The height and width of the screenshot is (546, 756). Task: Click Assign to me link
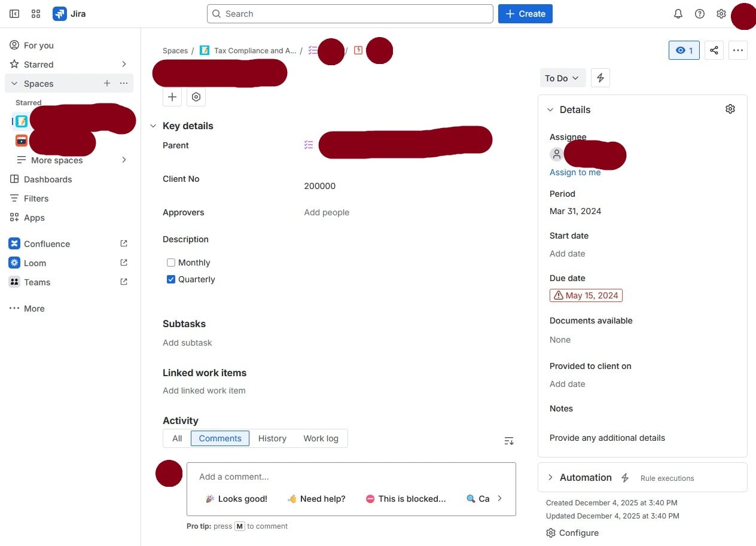(575, 172)
